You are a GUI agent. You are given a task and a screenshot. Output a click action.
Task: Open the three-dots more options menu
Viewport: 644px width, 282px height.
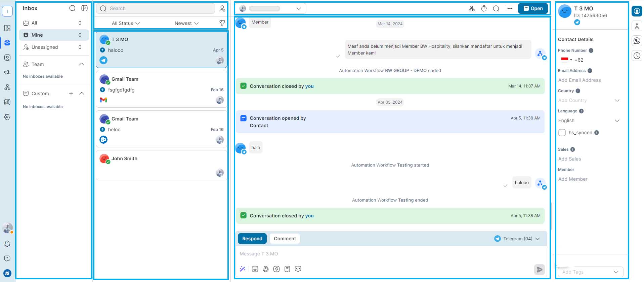coord(510,9)
